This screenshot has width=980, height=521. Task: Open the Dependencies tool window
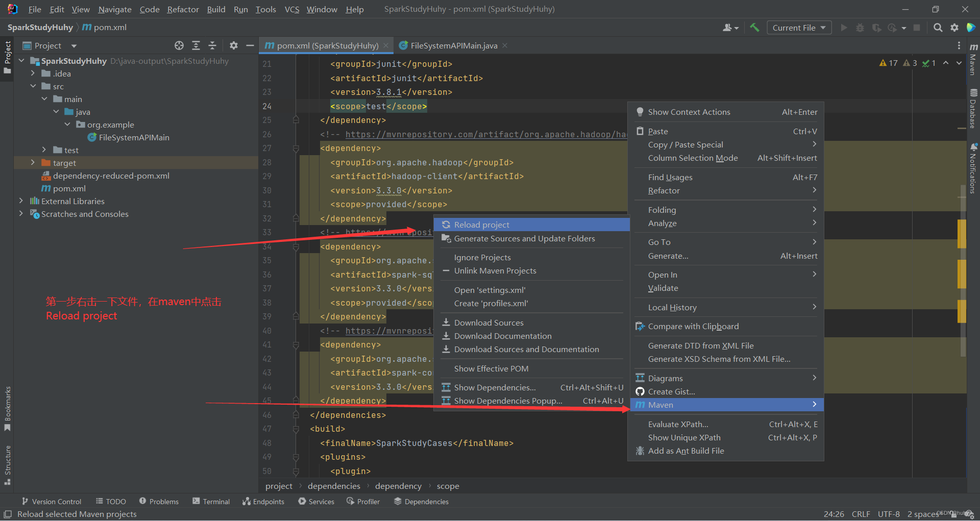421,502
